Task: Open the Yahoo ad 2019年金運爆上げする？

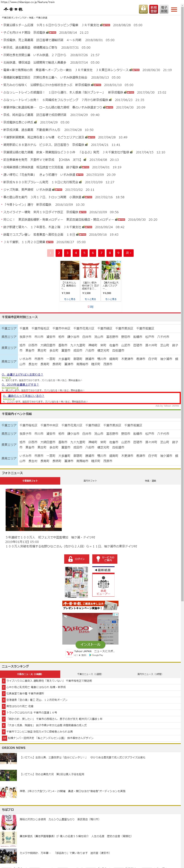Action: pyautogui.click(x=20, y=385)
